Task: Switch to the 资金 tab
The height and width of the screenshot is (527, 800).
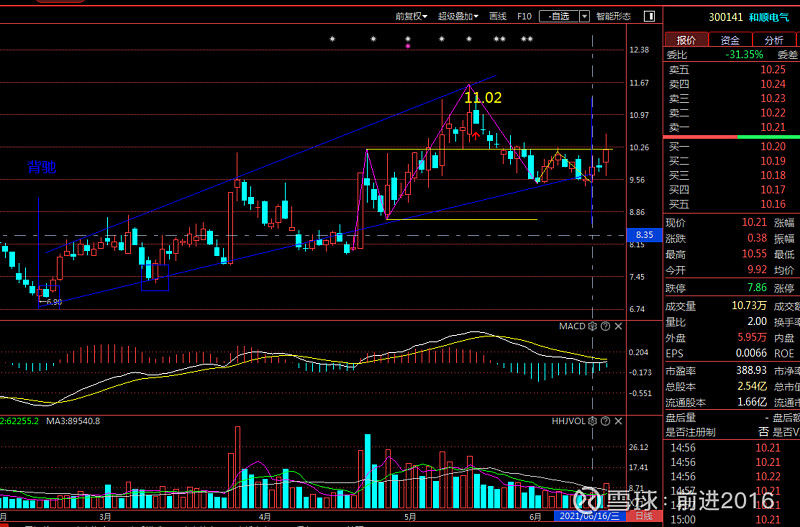Action: click(730, 40)
